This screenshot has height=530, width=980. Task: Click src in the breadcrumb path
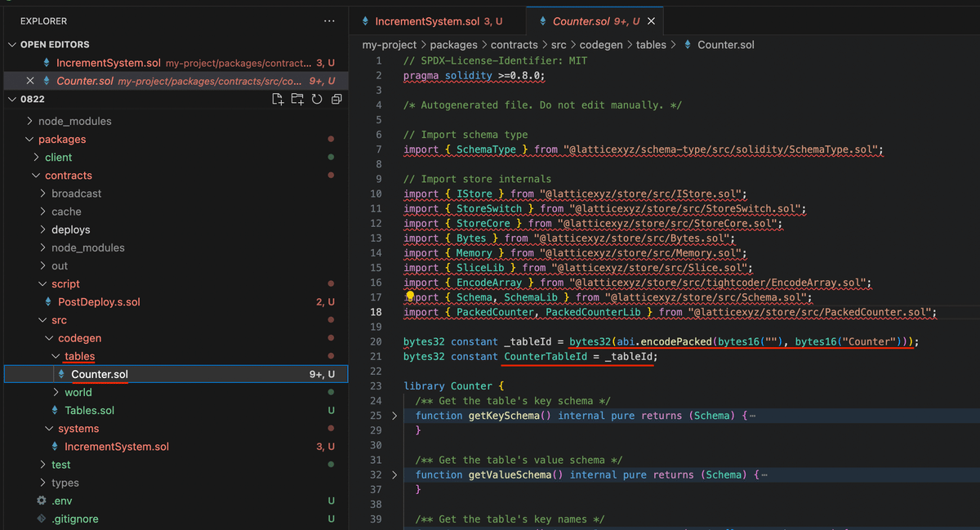click(559, 45)
